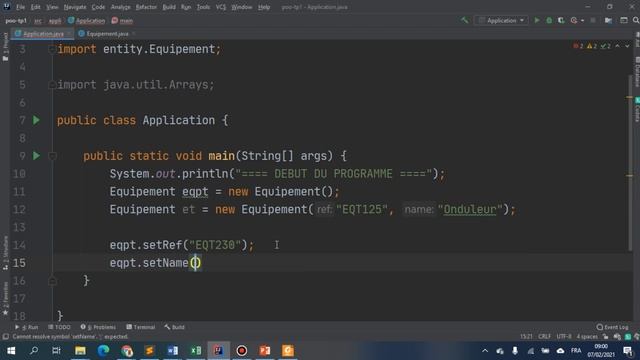Click the yellow warnings count indicator
The width and height of the screenshot is (640, 360).
click(592, 46)
